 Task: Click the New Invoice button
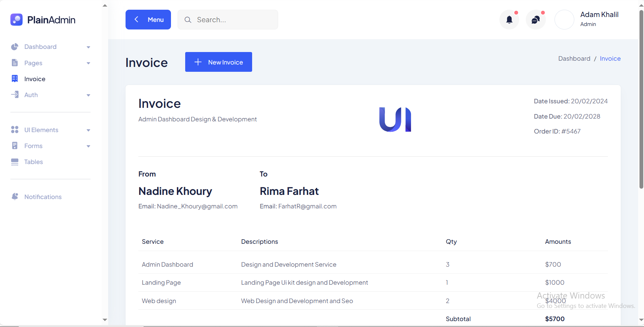(x=218, y=62)
